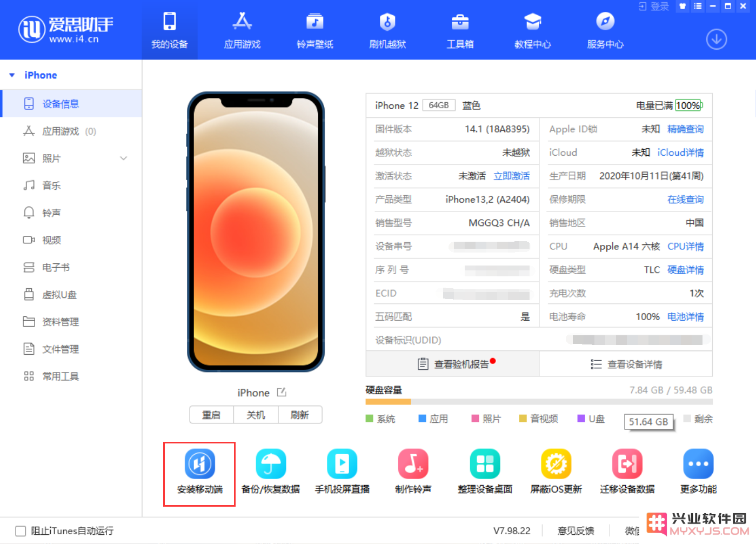The height and width of the screenshot is (544, 756).
Task: Click 查看验机报告 button
Action: tap(452, 364)
